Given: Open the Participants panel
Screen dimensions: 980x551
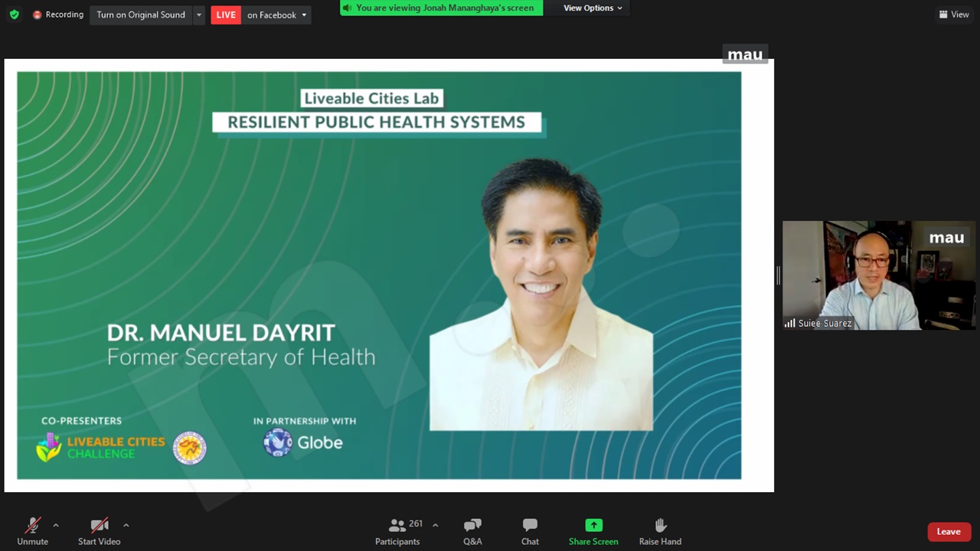Looking at the screenshot, I should click(397, 530).
